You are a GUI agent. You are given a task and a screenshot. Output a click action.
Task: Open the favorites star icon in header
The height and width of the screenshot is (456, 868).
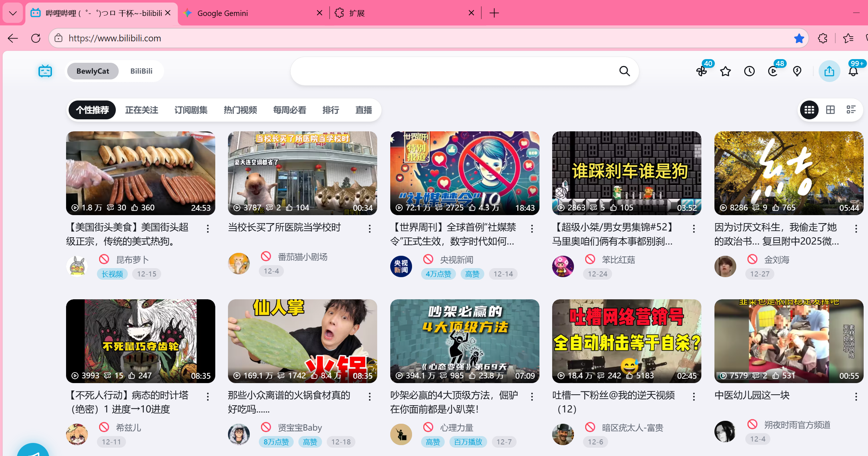[x=725, y=71]
